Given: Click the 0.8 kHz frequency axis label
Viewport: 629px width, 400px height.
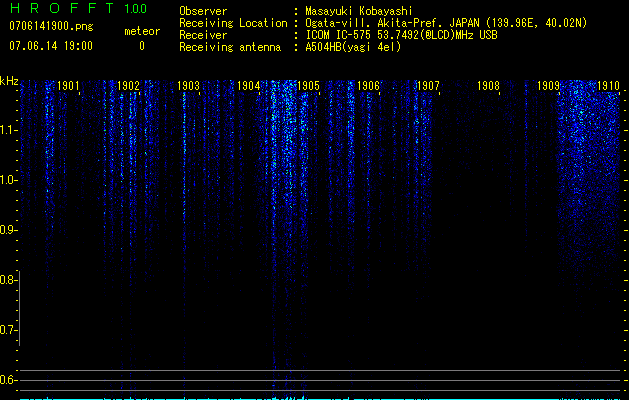Looking at the screenshot, I should 8,280.
